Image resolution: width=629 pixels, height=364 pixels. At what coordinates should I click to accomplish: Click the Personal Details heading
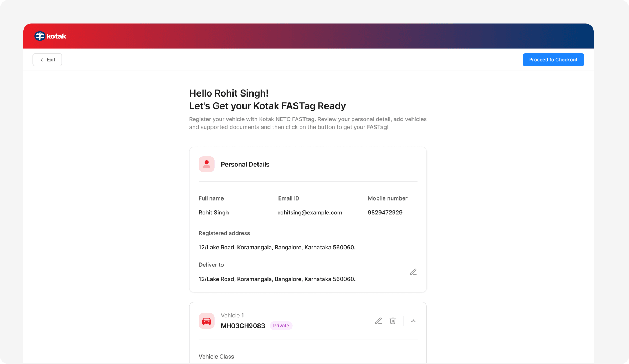[245, 165]
